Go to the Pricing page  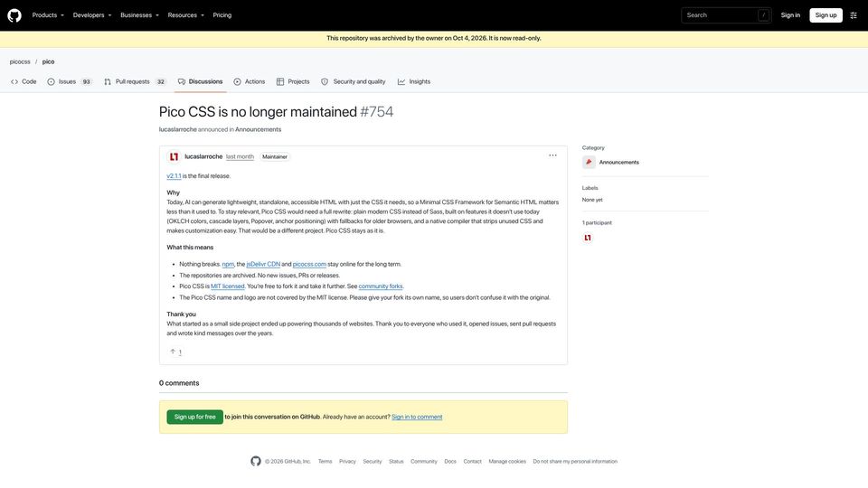click(222, 15)
